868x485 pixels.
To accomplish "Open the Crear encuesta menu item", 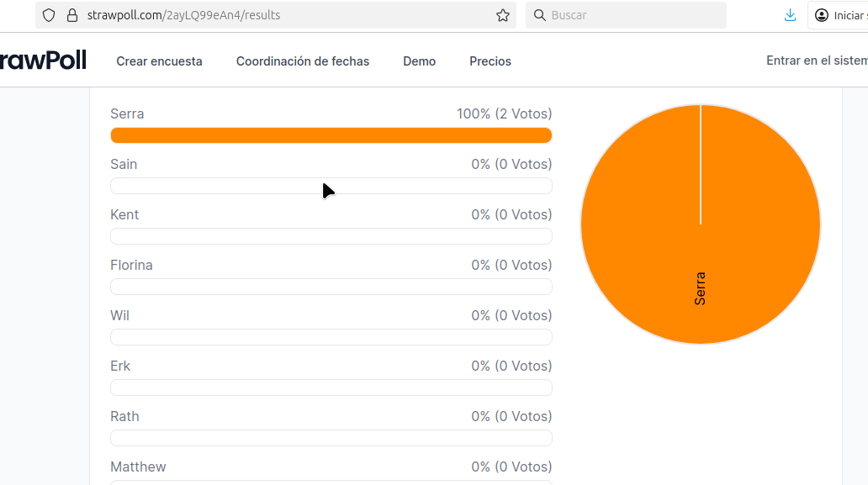I will click(159, 61).
